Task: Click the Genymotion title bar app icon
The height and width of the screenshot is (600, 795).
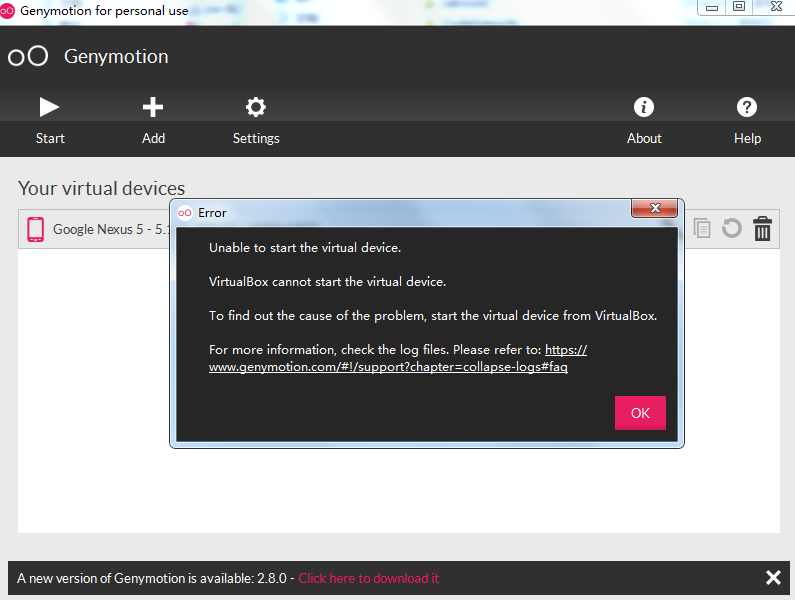Action: 7,11
